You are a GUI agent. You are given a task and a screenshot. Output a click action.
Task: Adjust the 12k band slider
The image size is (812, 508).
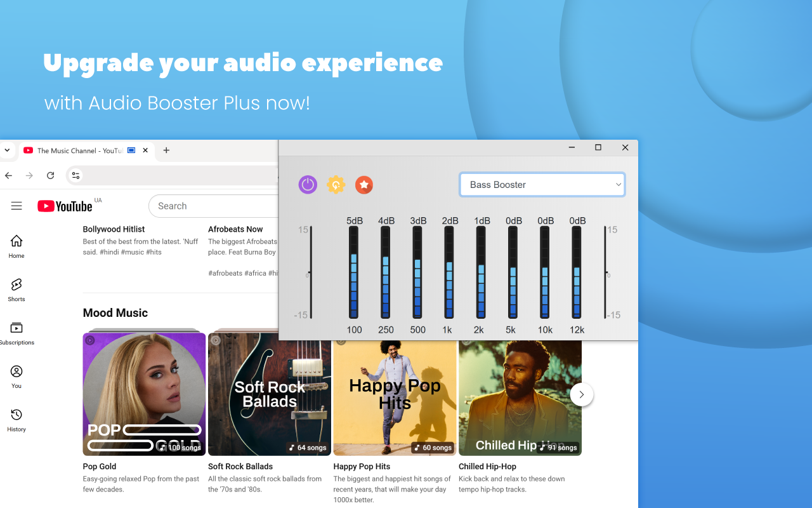[577, 272]
